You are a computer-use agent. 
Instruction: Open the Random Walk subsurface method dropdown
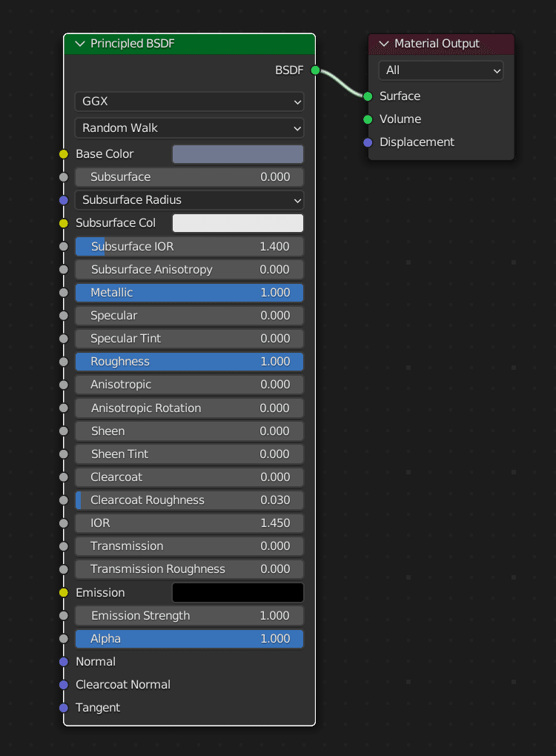click(x=190, y=128)
